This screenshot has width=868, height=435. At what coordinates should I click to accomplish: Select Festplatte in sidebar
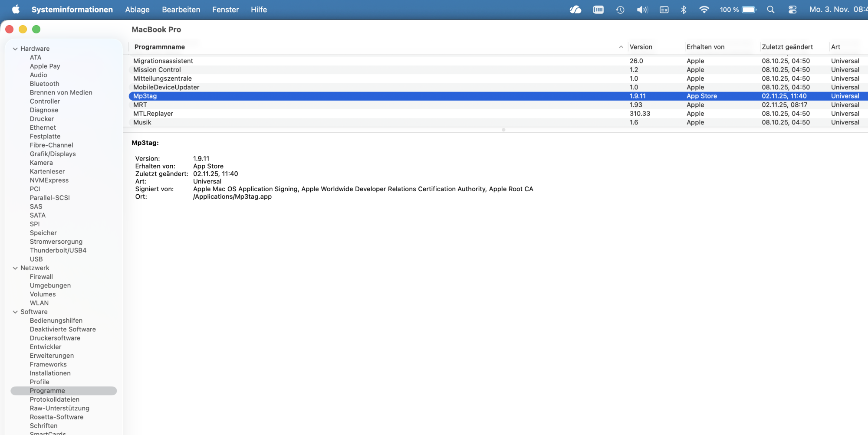click(45, 136)
